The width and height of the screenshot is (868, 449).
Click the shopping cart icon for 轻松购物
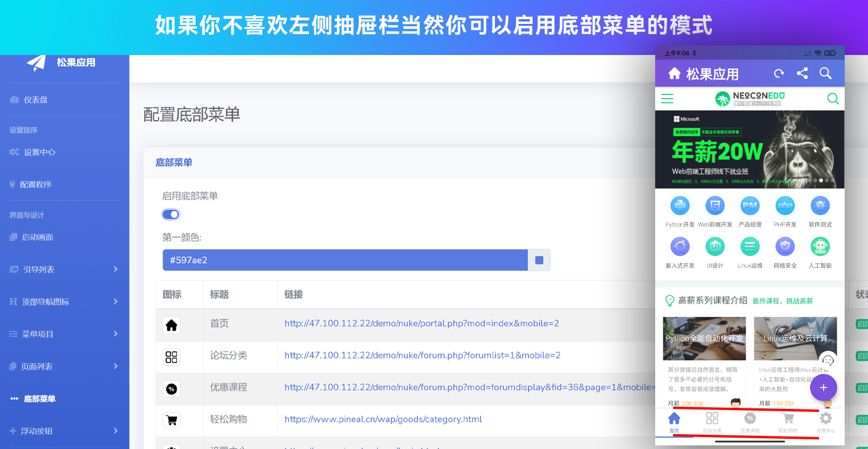(x=172, y=420)
